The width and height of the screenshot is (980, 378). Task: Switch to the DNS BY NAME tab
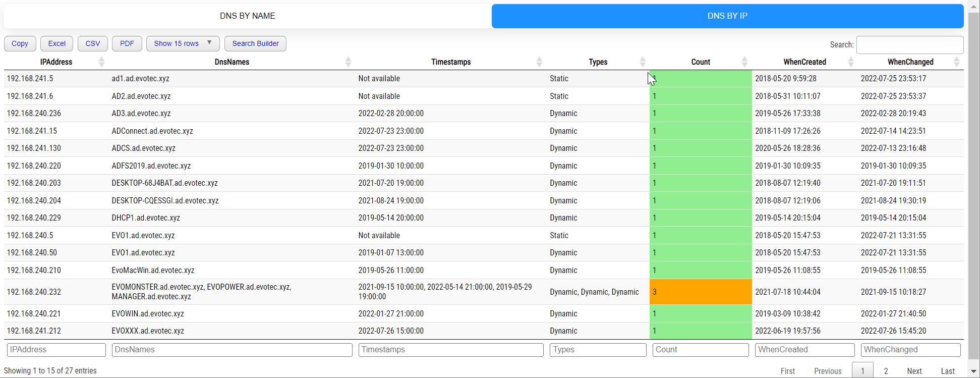coord(247,16)
